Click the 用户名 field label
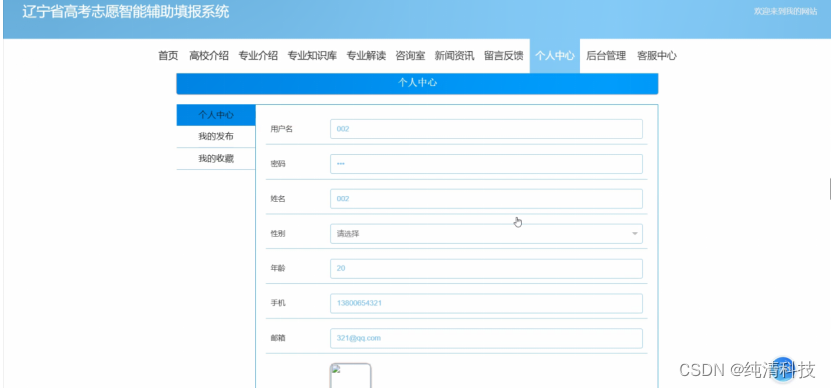Image resolution: width=831 pixels, height=388 pixels. pos(281,129)
